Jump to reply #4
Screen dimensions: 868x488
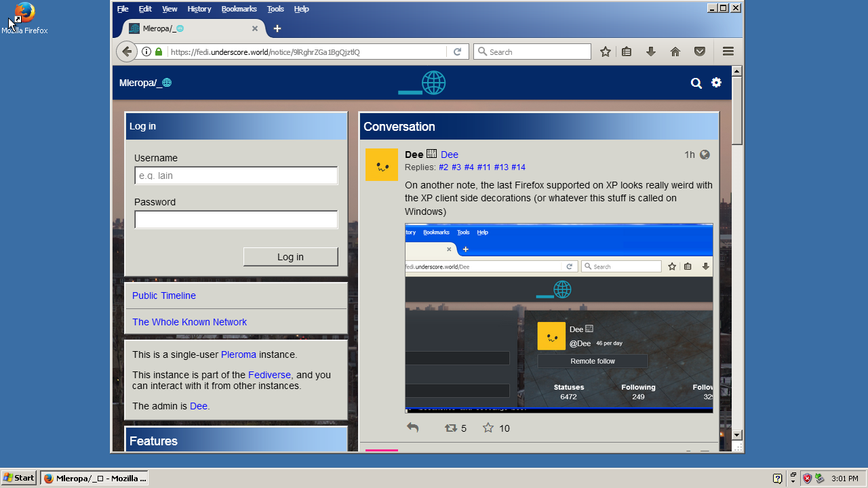[x=469, y=167]
